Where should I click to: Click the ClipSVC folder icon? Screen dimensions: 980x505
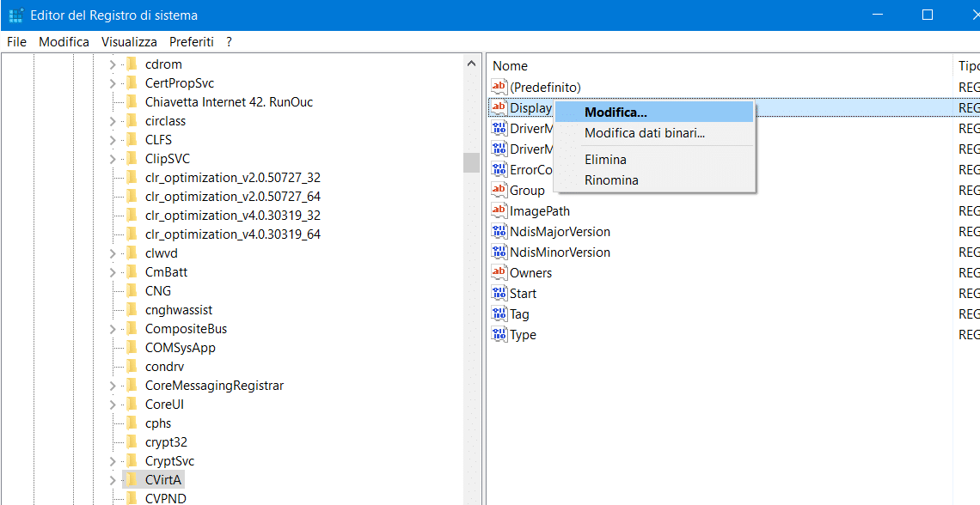(x=132, y=158)
